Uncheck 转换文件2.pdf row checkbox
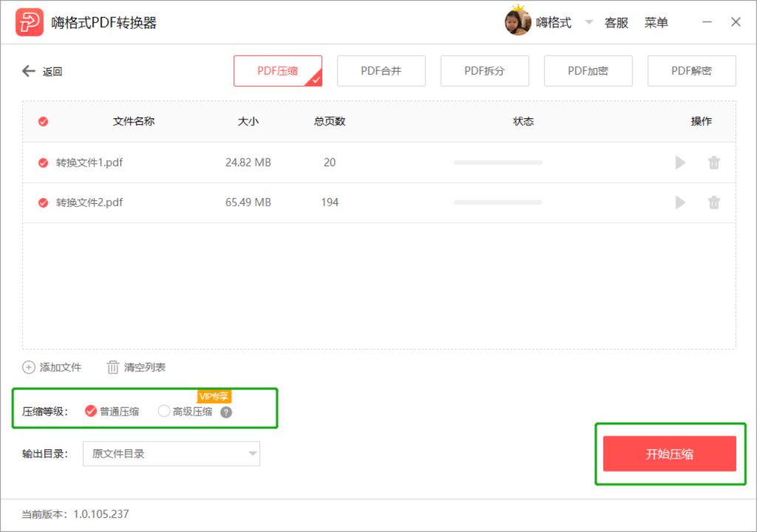Viewport: 757px width, 532px height. [x=44, y=202]
